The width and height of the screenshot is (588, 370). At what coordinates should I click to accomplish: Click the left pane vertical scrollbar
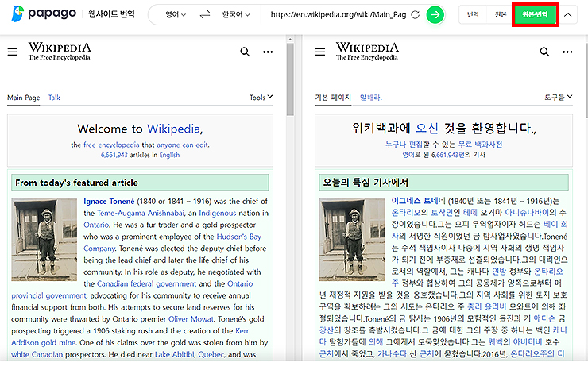[290, 80]
